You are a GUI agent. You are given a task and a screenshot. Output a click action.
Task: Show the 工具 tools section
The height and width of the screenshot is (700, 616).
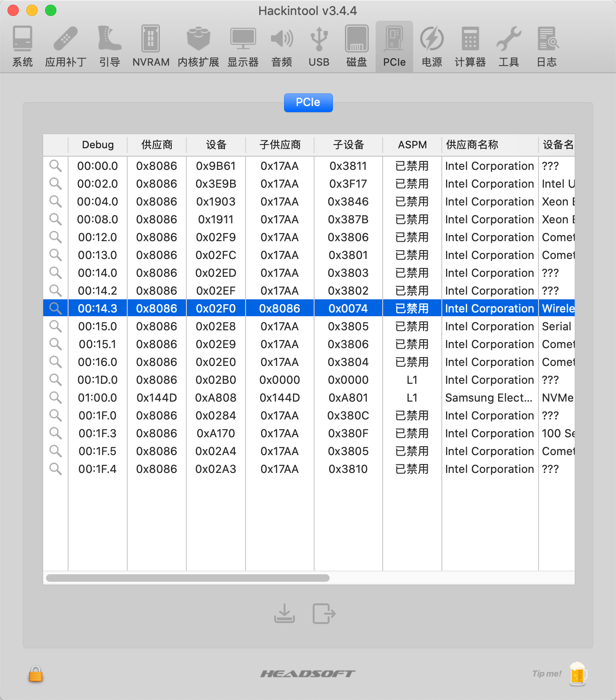tap(509, 46)
